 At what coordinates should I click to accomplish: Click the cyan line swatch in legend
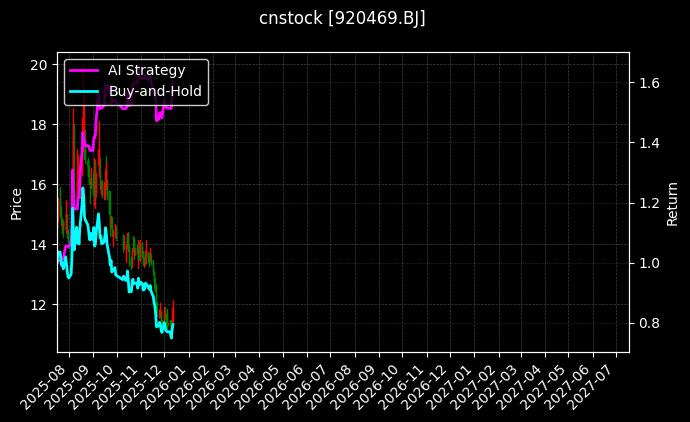point(83,91)
